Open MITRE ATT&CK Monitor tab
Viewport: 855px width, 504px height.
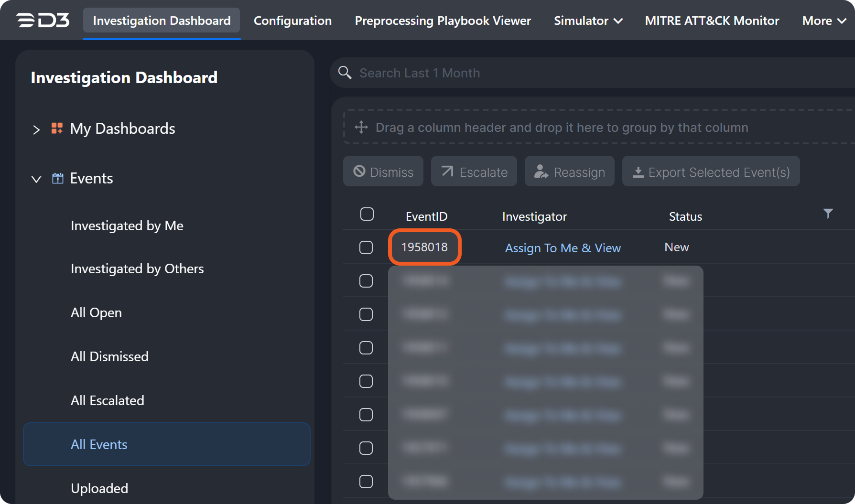(x=712, y=21)
